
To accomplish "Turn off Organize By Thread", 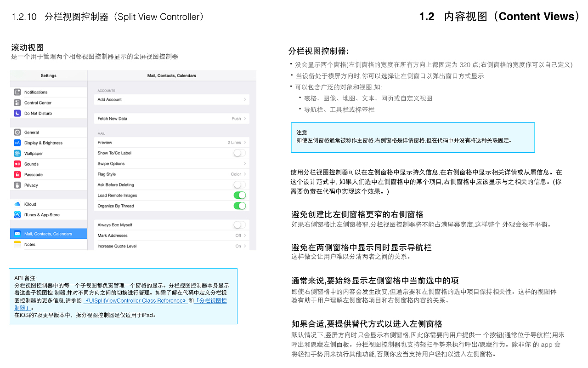I will 239,205.
